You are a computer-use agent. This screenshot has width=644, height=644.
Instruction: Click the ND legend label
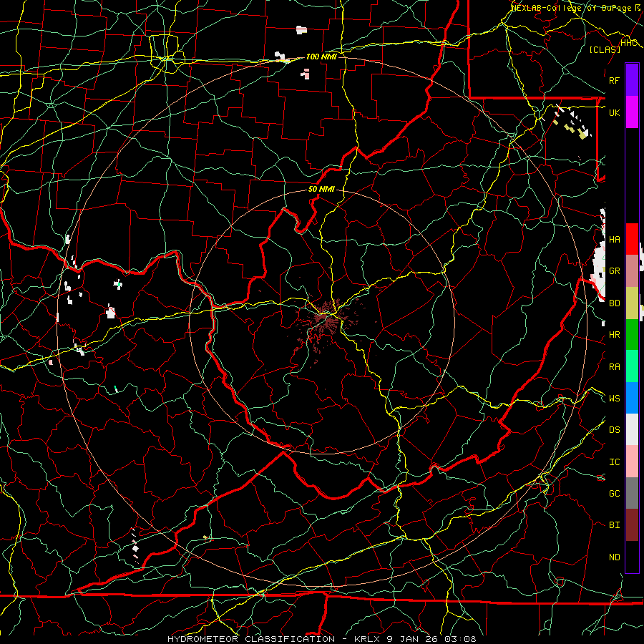coord(615,557)
